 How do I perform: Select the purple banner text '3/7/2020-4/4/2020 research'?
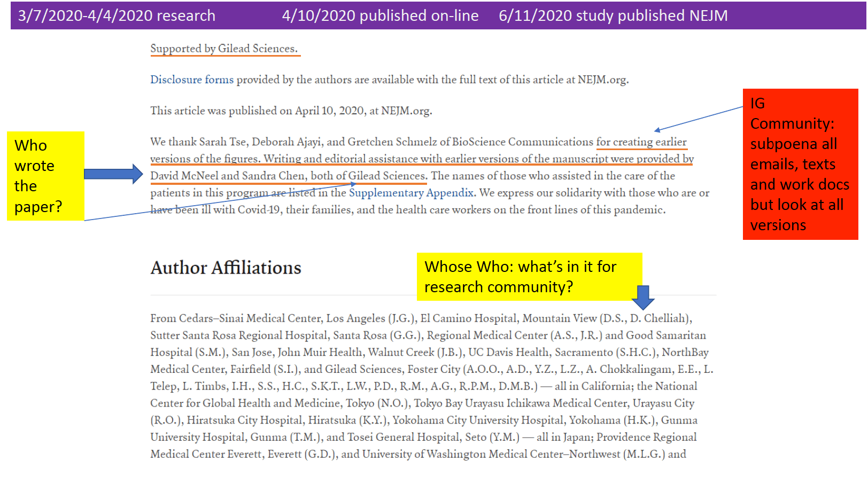point(117,15)
